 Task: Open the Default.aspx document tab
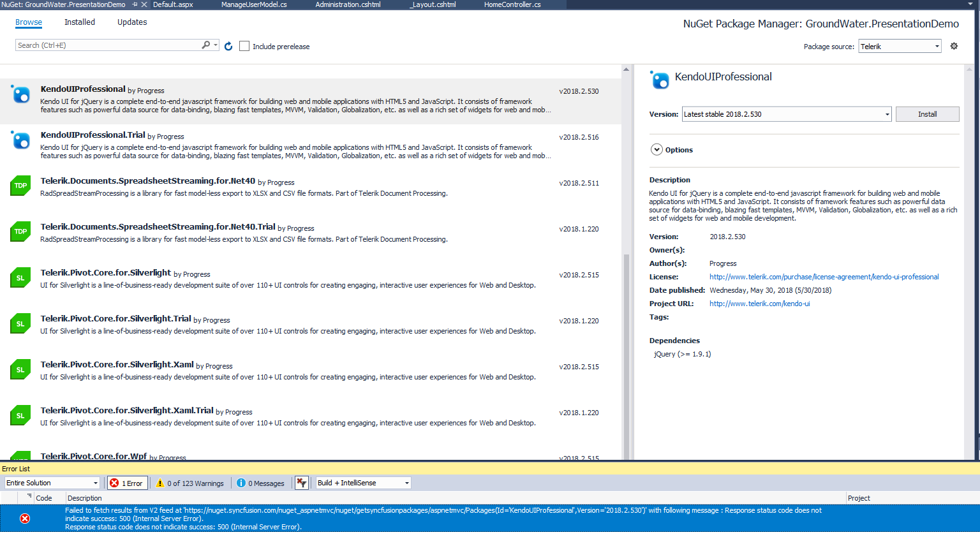pyautogui.click(x=173, y=4)
